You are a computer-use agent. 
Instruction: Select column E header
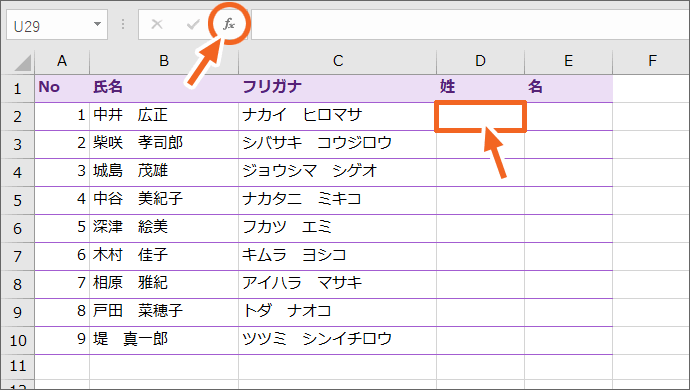tap(568, 61)
